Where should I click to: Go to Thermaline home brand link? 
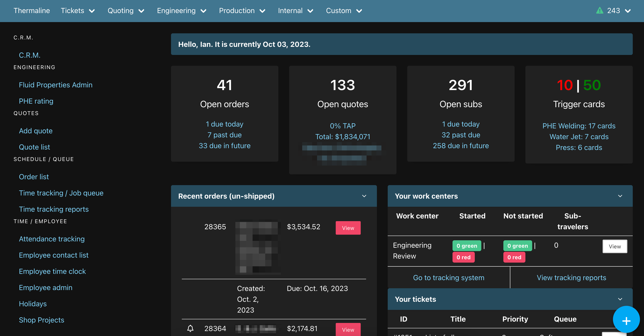[x=32, y=11]
